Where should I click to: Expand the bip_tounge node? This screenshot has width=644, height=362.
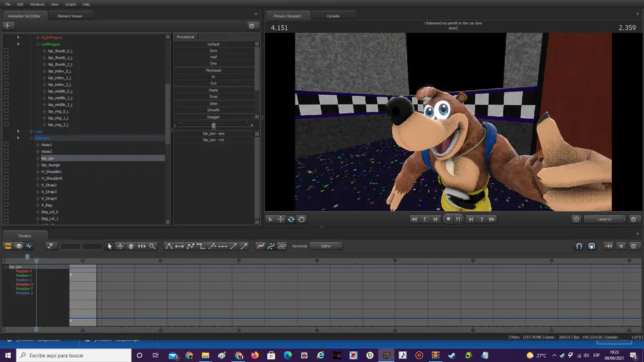tap(38, 165)
